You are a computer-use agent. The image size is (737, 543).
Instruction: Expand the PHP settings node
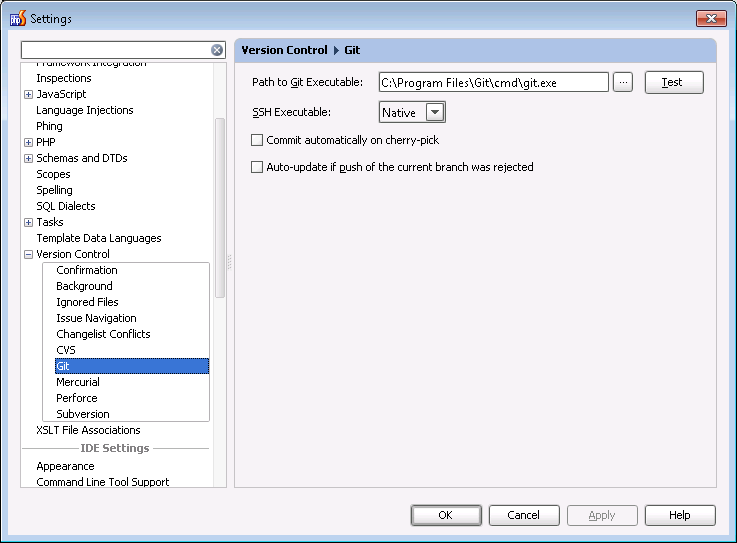[x=28, y=142]
